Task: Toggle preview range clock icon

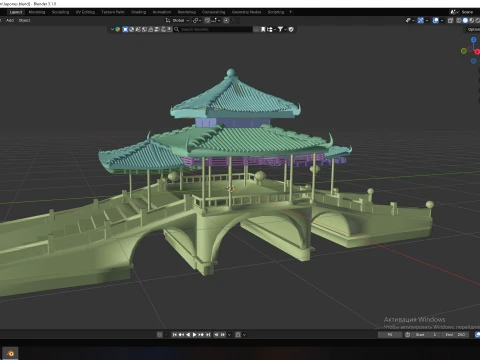Action: click(x=408, y=335)
